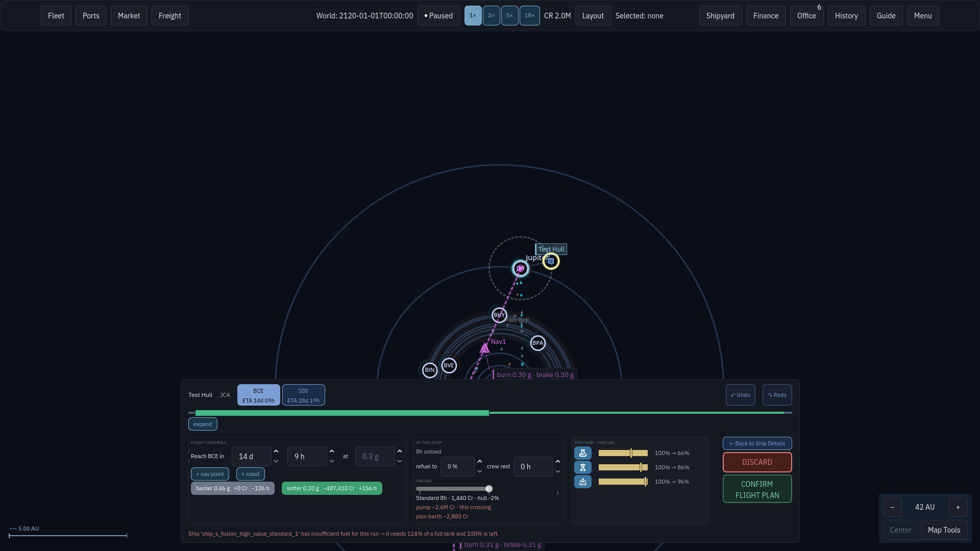Select the SDI leg tab

click(303, 395)
